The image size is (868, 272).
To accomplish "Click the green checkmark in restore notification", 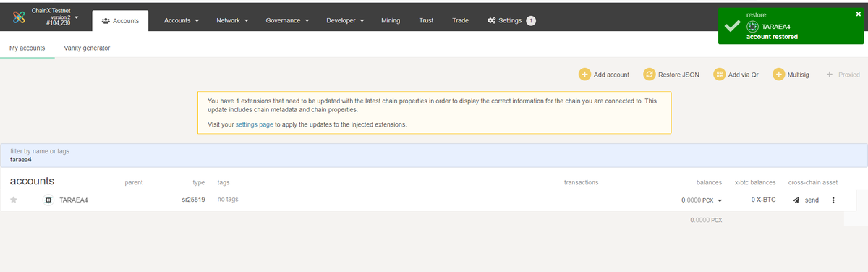I will 732,25.
